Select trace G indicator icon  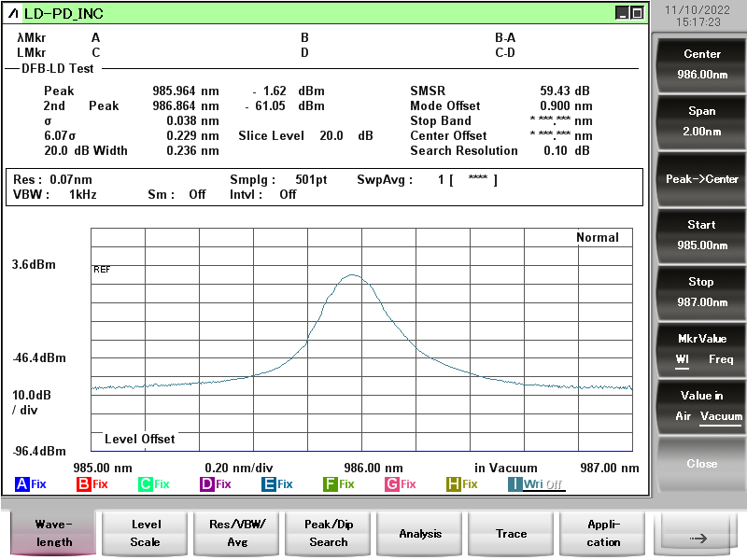pos(392,484)
